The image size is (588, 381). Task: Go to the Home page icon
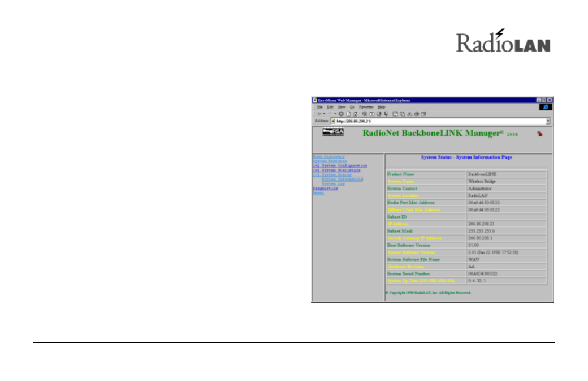pyautogui.click(x=356, y=114)
